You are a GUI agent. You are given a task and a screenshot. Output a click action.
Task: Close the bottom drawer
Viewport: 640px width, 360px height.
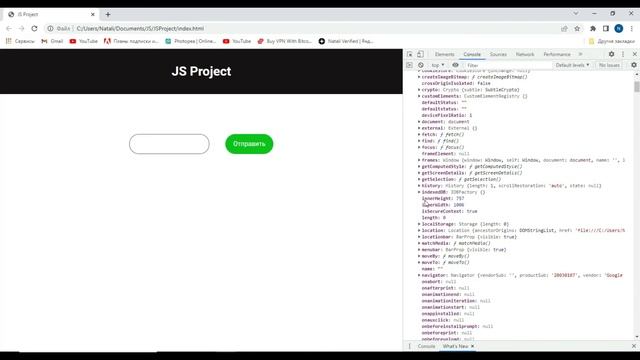pos(634,346)
